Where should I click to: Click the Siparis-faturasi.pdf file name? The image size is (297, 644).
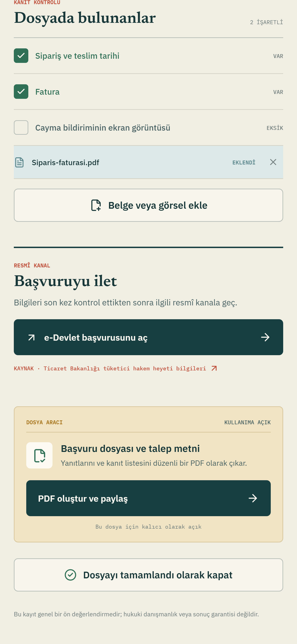[65, 163]
